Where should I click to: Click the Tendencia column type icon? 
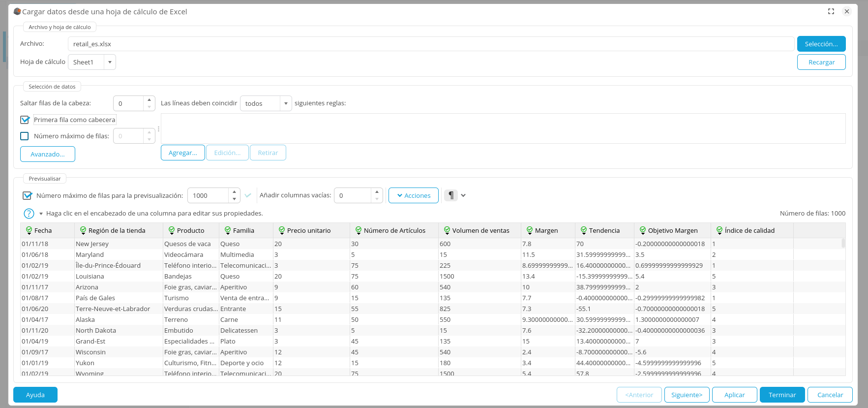(584, 230)
